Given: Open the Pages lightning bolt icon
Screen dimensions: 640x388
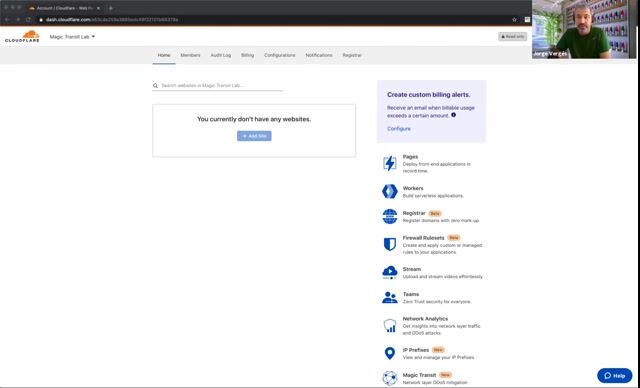Looking at the screenshot, I should (390, 163).
